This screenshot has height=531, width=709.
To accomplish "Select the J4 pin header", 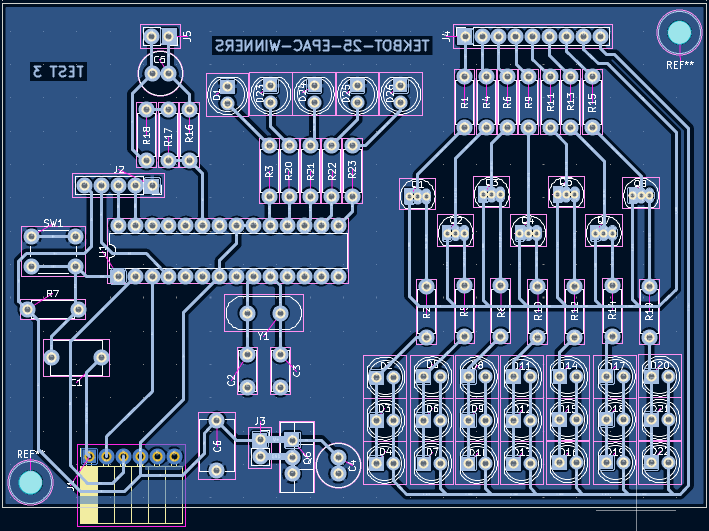I will click(532, 37).
